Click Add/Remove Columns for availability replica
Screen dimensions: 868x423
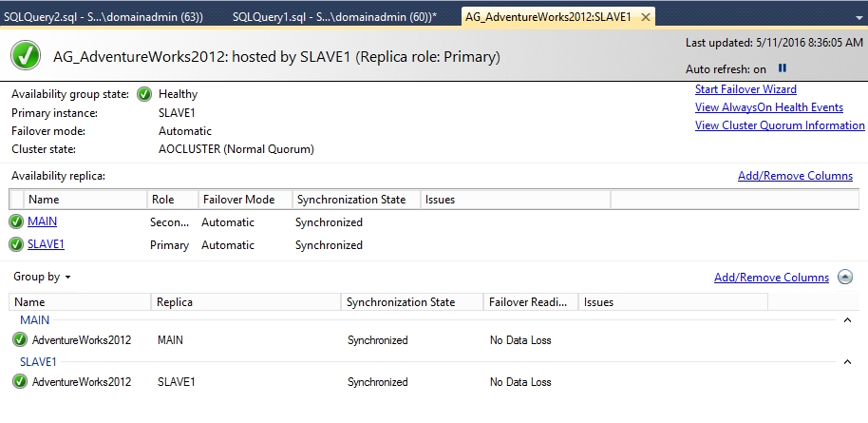tap(795, 176)
